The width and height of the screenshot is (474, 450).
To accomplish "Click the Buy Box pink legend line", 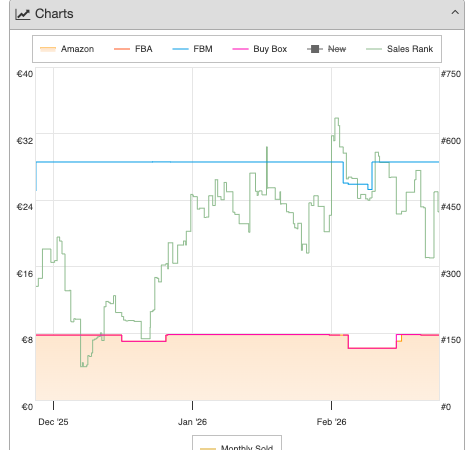I will pos(240,49).
